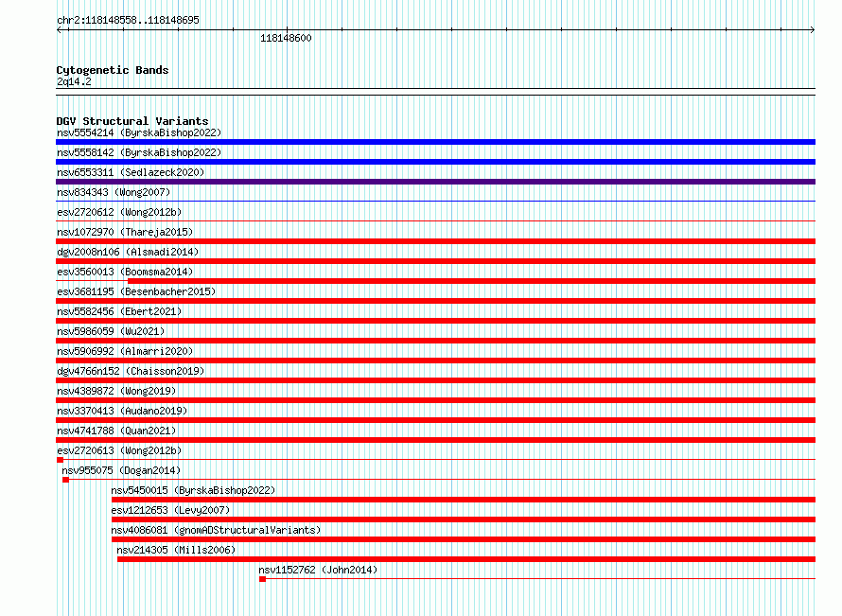Open nsv5582456 (Ebert2021) variant
This screenshot has width=842, height=616.
tap(119, 311)
